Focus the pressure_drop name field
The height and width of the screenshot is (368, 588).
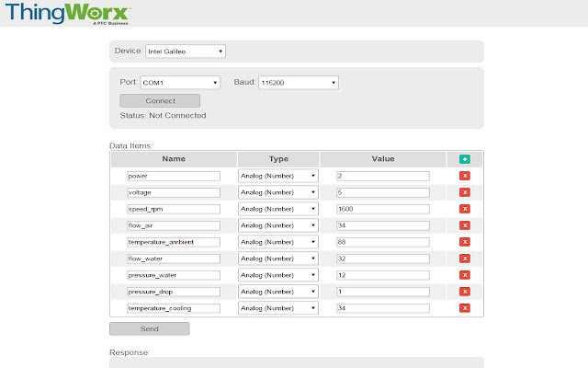(174, 292)
